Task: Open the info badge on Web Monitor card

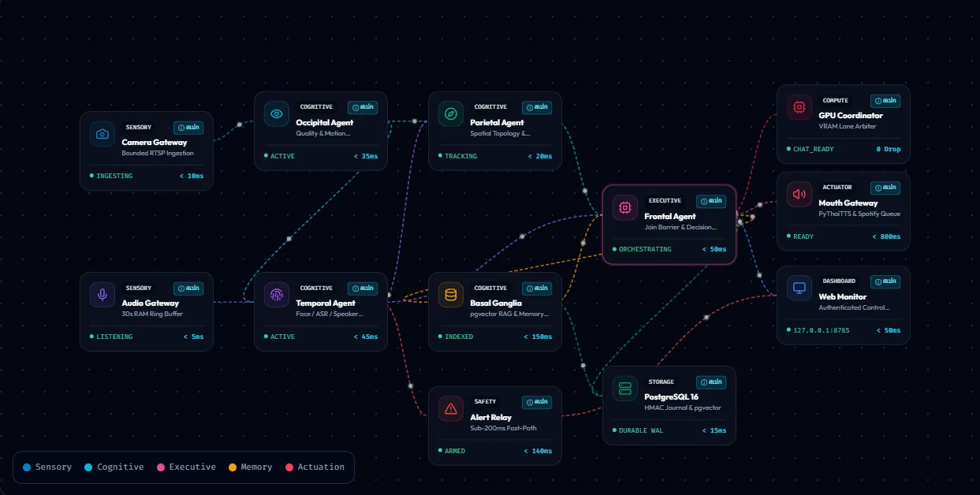Action: point(885,281)
